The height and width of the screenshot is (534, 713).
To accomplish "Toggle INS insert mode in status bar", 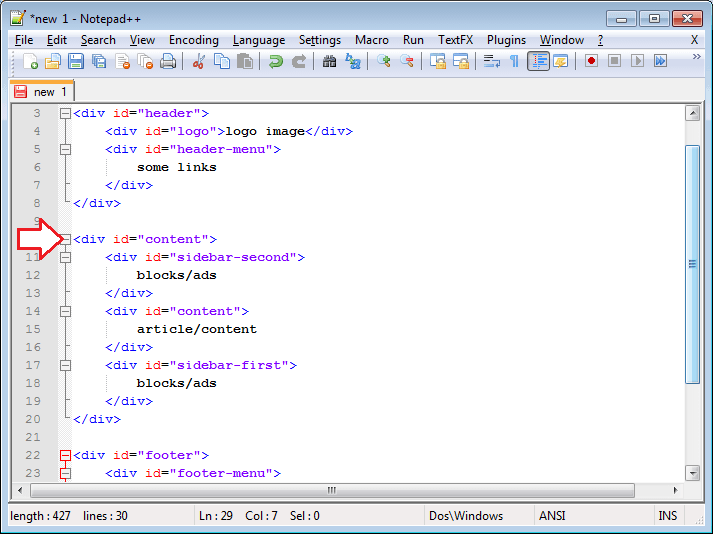I will 667,516.
